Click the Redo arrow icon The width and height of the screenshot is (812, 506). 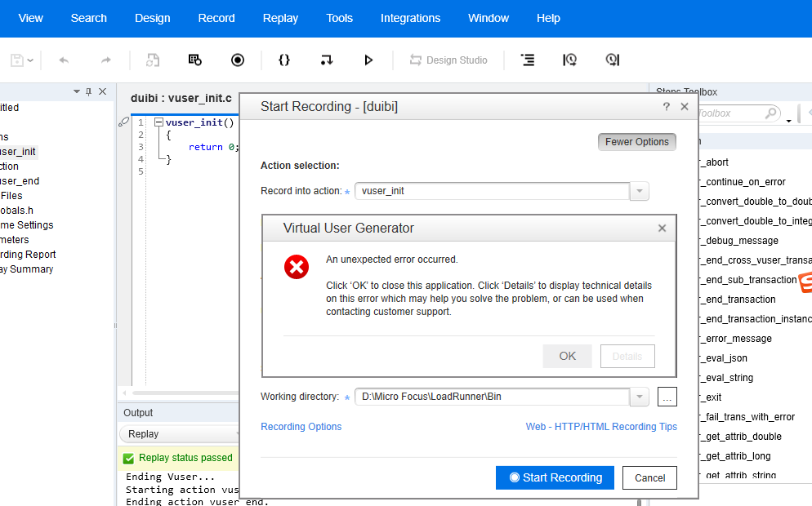[105, 60]
